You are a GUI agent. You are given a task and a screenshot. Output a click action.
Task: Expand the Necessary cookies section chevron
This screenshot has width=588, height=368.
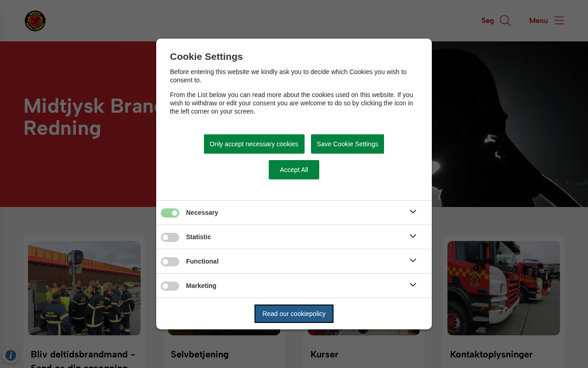point(413,212)
